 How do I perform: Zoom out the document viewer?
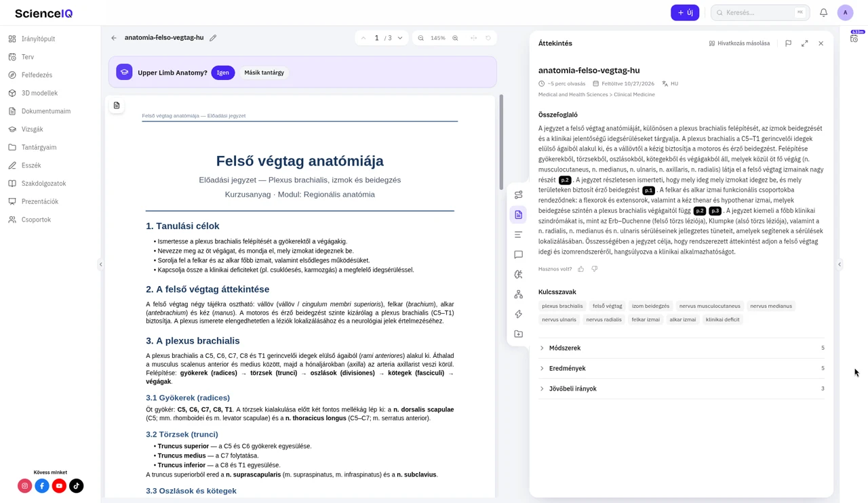point(420,38)
